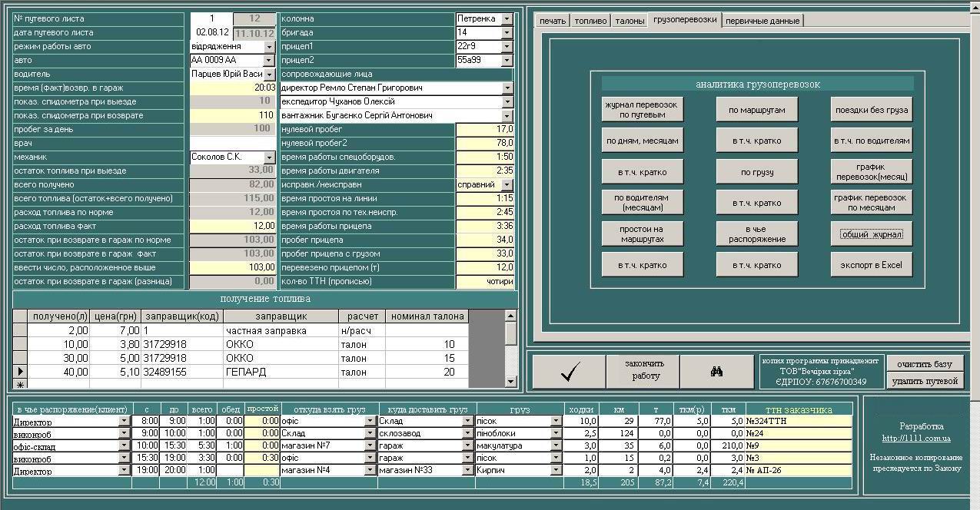Expand the прицеп2 dropdown
The image size is (980, 510).
[507, 60]
